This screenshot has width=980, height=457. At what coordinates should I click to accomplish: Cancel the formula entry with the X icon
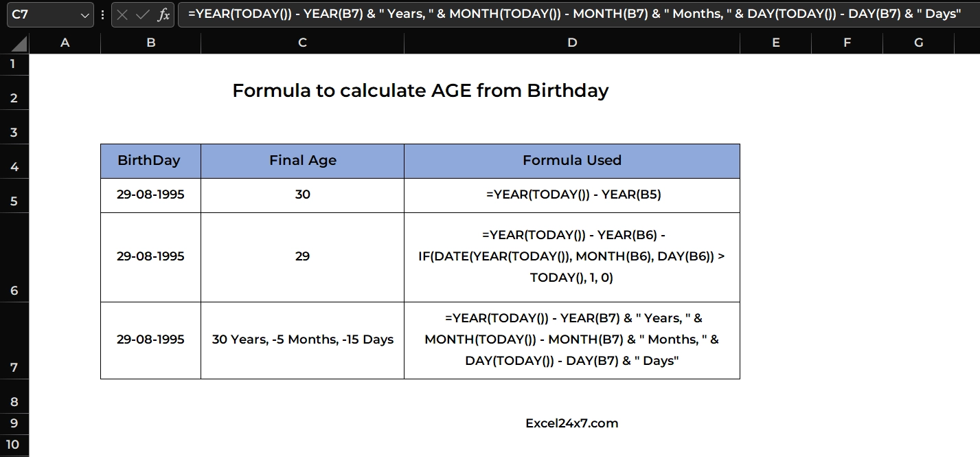[x=122, y=14]
